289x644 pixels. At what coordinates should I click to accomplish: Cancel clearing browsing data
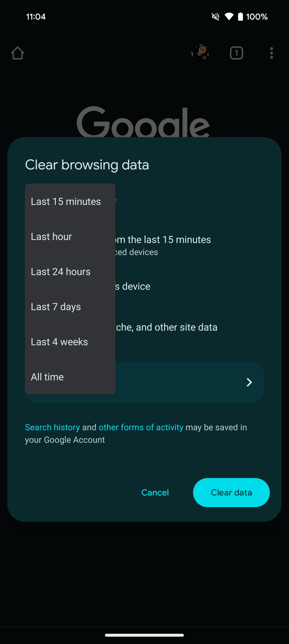point(155,492)
